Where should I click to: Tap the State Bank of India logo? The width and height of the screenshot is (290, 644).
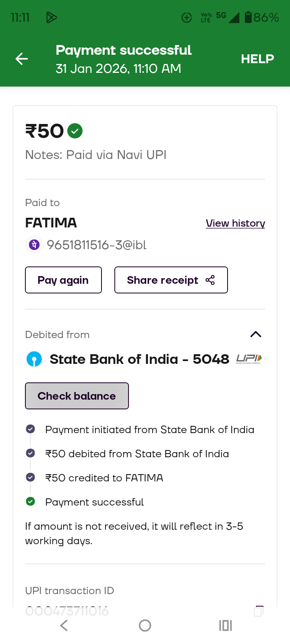click(x=34, y=359)
